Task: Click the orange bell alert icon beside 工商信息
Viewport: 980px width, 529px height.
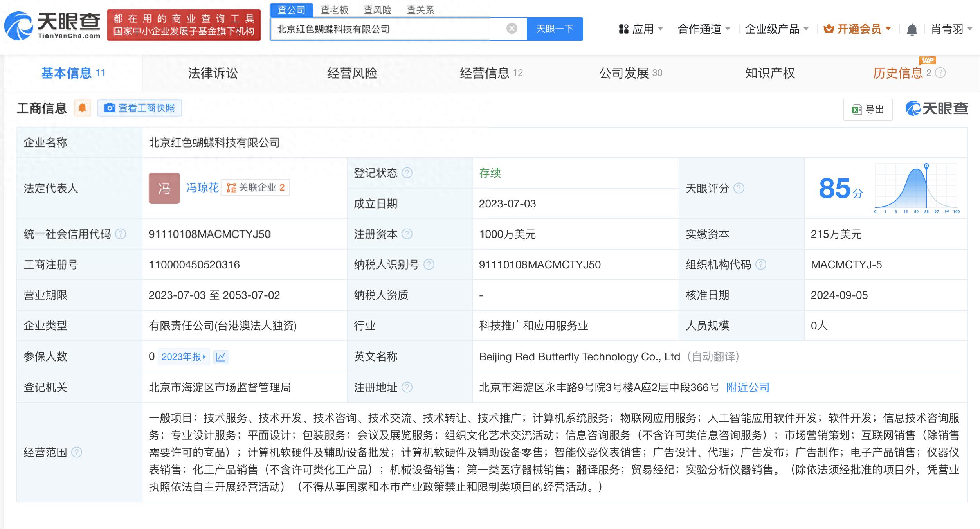Action: coord(82,108)
